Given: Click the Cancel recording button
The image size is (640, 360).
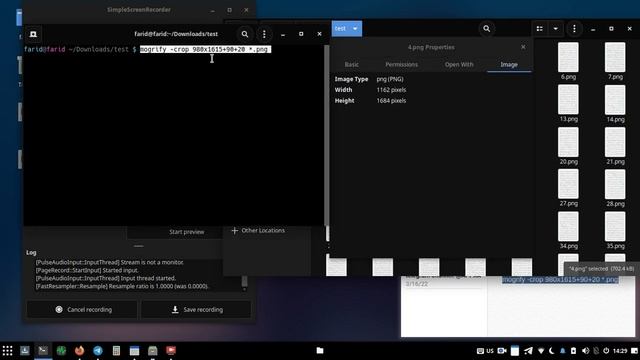Looking at the screenshot, I should coord(82,309).
